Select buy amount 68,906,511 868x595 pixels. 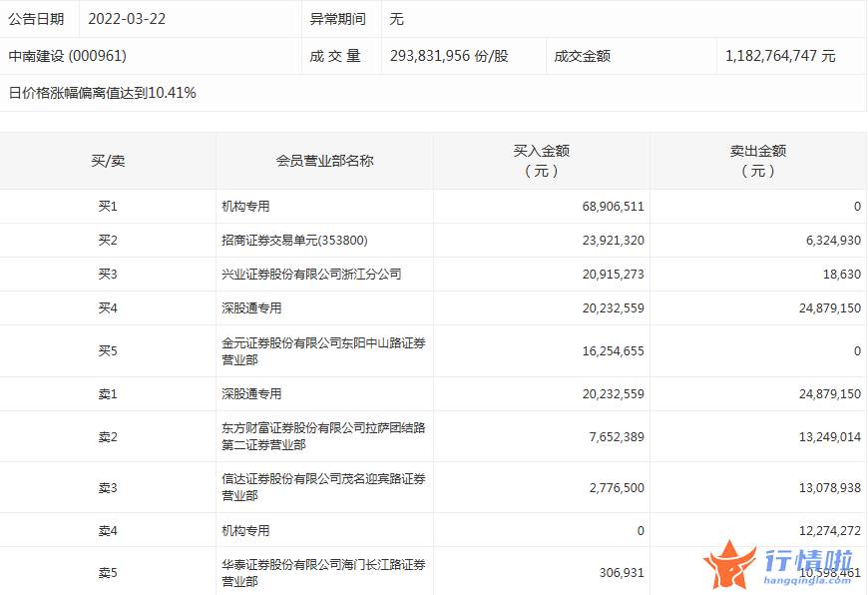(x=614, y=207)
